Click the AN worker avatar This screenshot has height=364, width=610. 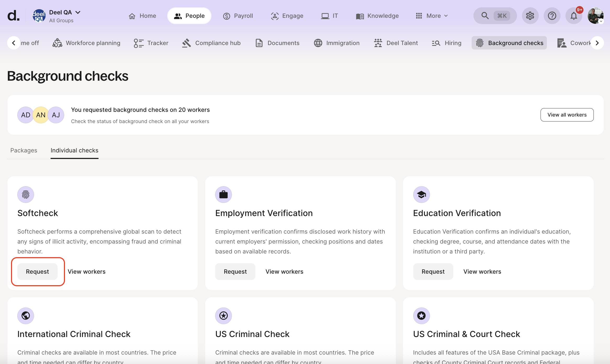[x=41, y=115]
